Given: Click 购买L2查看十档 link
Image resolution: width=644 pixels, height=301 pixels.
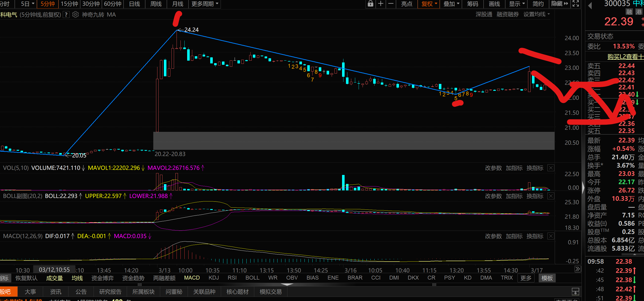Looking at the screenshot, I should tap(625, 57).
